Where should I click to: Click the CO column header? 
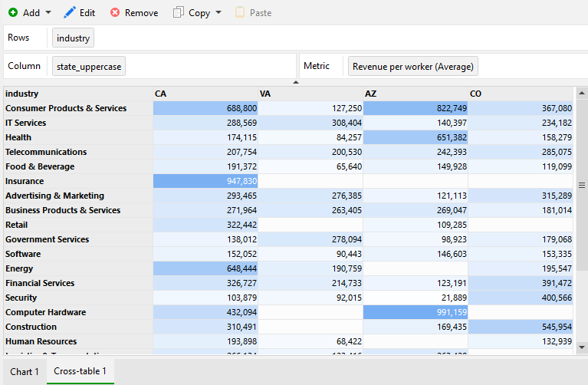pyautogui.click(x=521, y=94)
